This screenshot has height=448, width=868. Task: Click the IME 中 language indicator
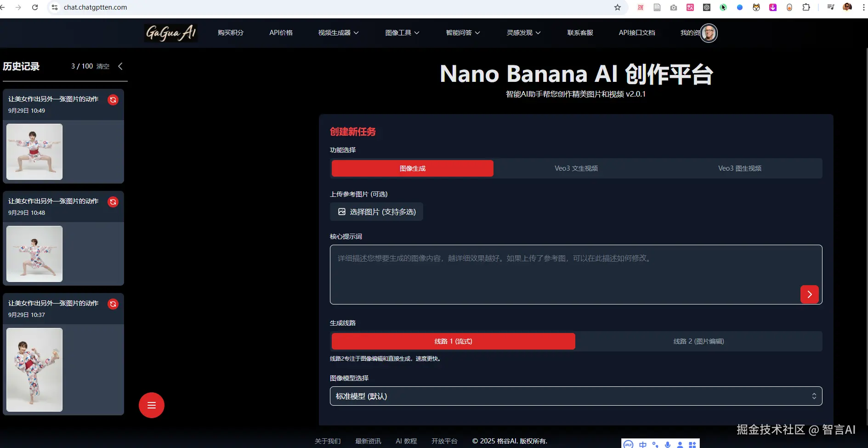click(642, 444)
